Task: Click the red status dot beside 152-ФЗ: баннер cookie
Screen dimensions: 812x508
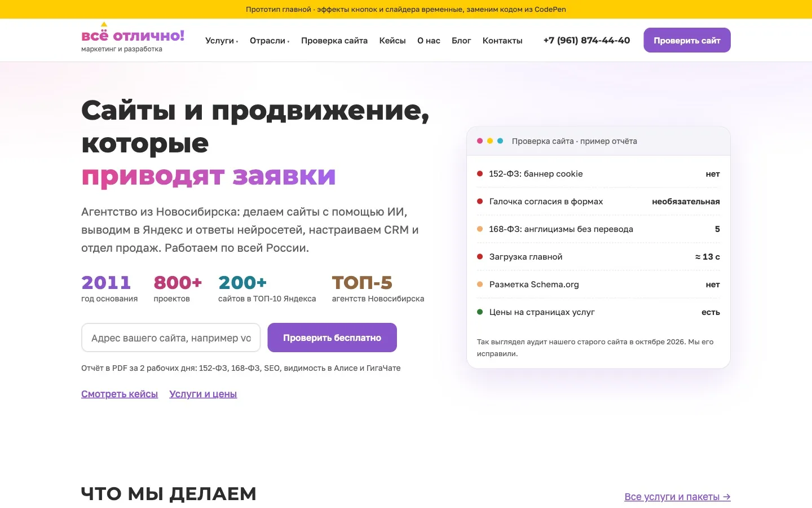Action: [x=480, y=174]
